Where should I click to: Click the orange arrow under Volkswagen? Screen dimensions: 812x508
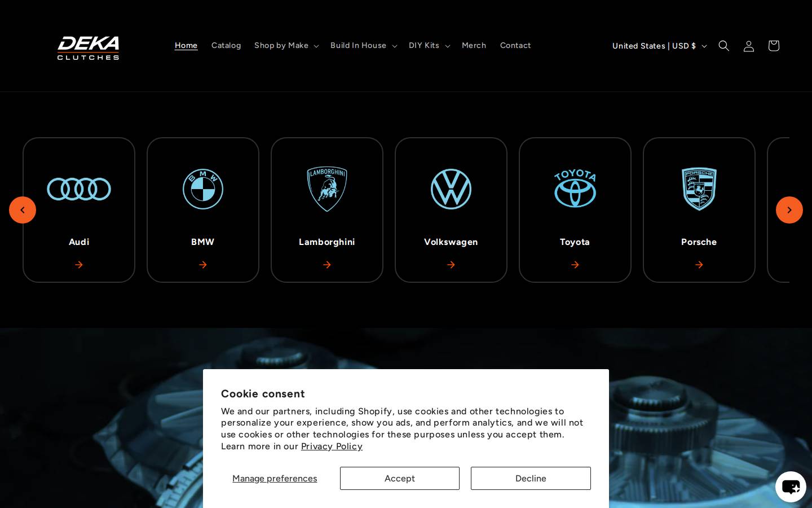tap(451, 265)
